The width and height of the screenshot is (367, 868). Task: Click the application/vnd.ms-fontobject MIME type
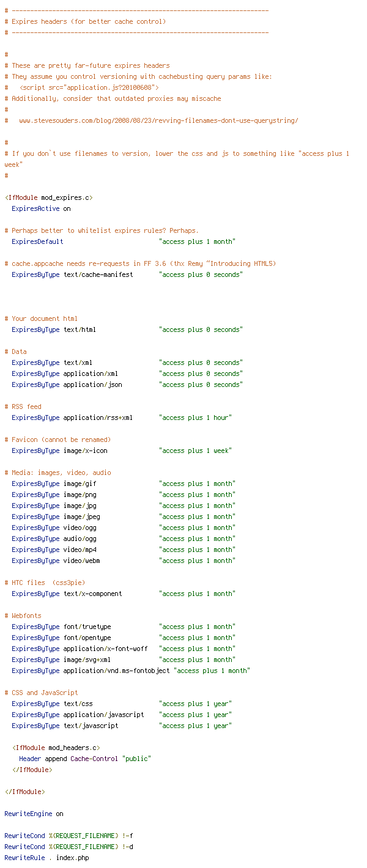click(117, 671)
